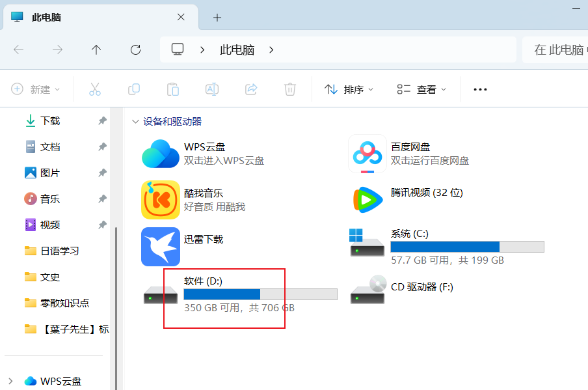Screen dimensions: 588x390
Task: Click the search box 在 此电脑
Action: tap(555, 49)
